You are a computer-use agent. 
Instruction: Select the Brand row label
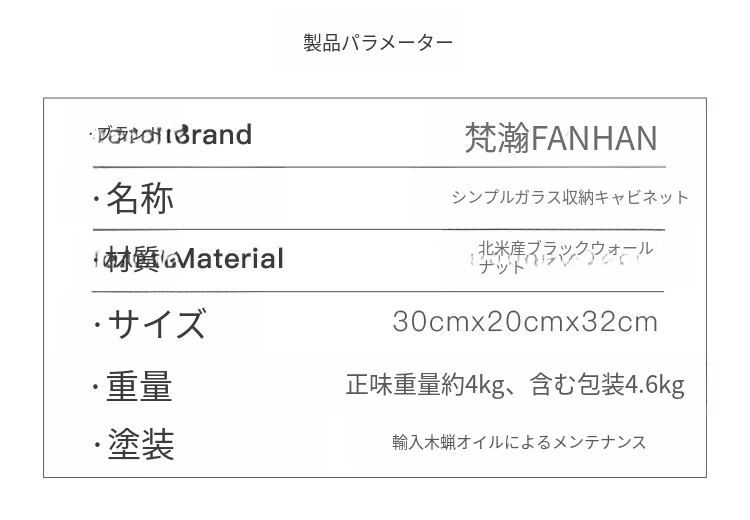click(x=172, y=135)
